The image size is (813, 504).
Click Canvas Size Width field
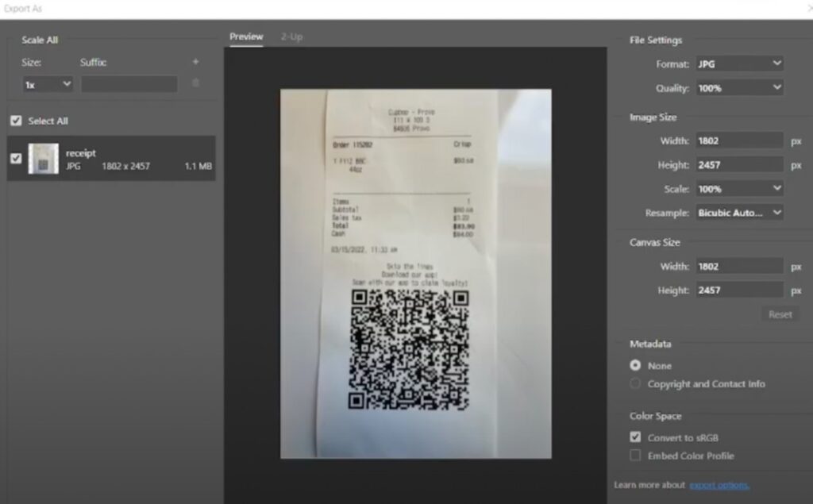739,267
